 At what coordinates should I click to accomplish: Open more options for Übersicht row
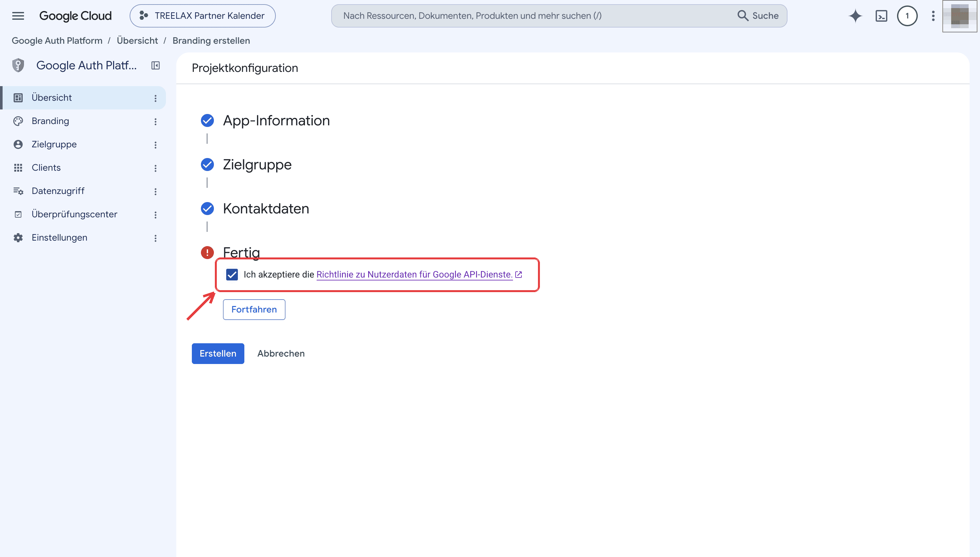click(156, 98)
